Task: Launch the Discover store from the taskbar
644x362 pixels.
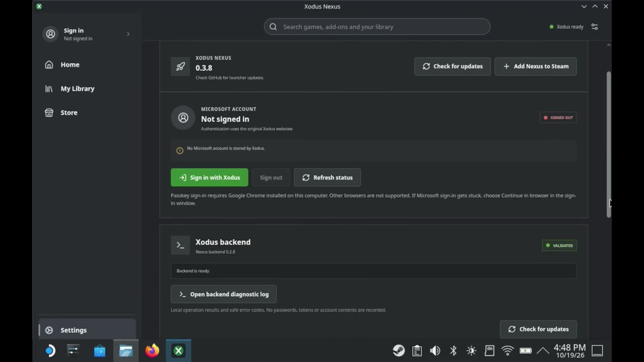Action: point(100,350)
